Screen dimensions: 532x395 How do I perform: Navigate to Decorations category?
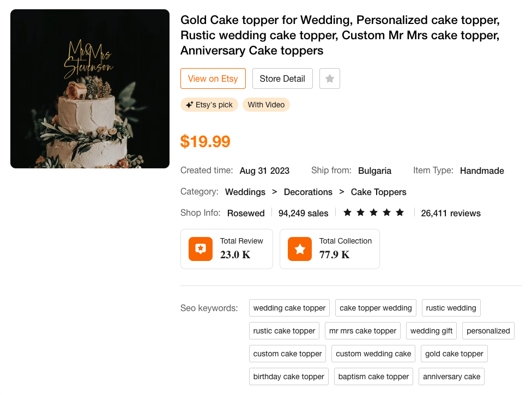point(308,192)
